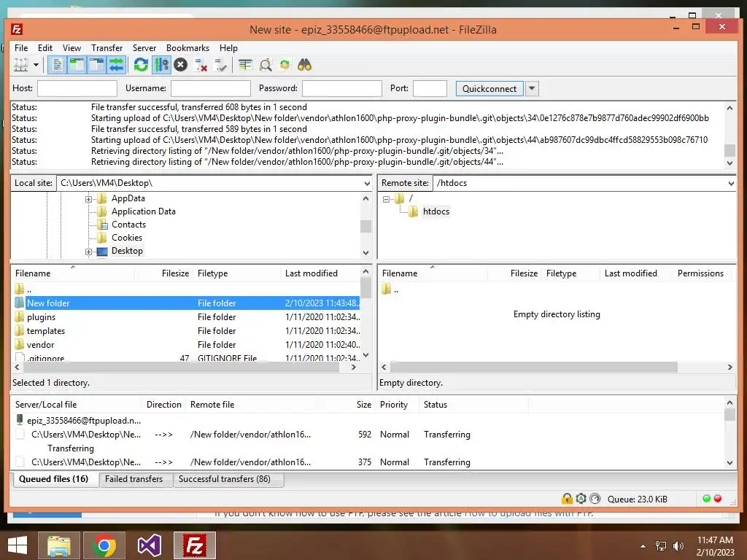Collapse the remote root folder node
This screenshot has height=560, width=747.
pyautogui.click(x=386, y=199)
